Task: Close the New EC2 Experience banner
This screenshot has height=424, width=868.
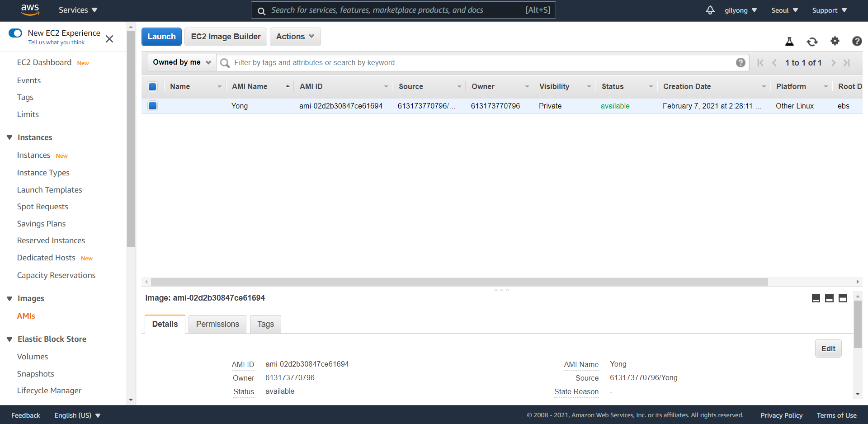Action: tap(109, 39)
